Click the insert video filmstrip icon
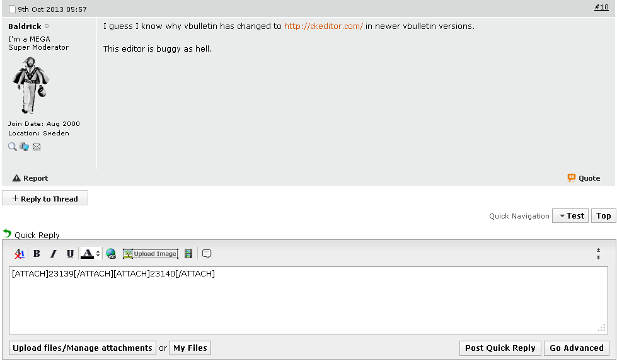The height and width of the screenshot is (364, 617). coord(188,254)
